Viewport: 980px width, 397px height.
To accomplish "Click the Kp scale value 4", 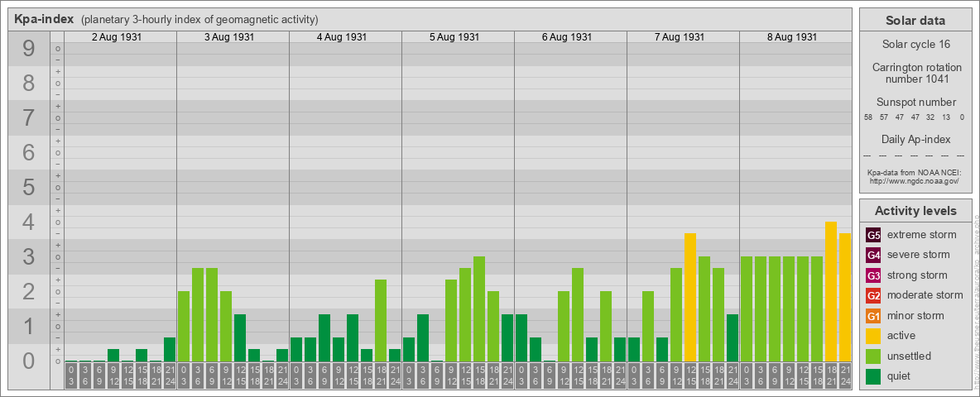I will 29,222.
